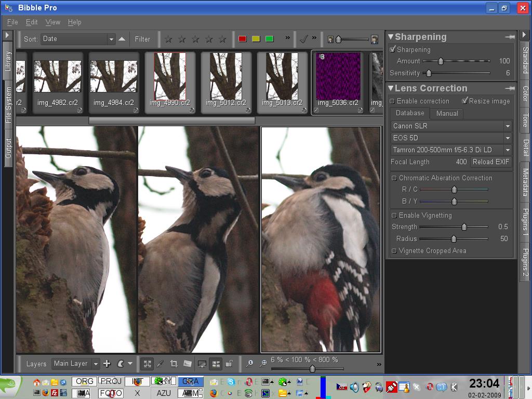Collapse the left panel with arrow button
Viewport: 532px width, 399px height.
[7, 35]
